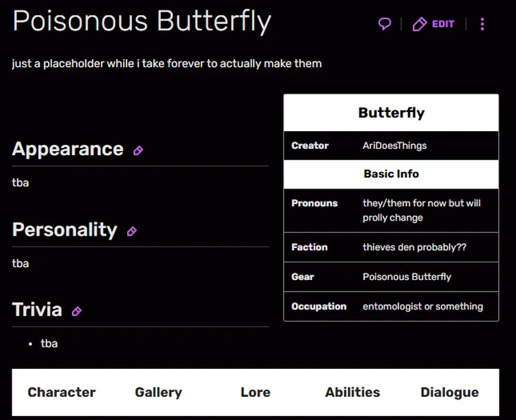Image resolution: width=516 pixels, height=420 pixels.
Task: Click the EDIT button label
Action: (x=443, y=25)
